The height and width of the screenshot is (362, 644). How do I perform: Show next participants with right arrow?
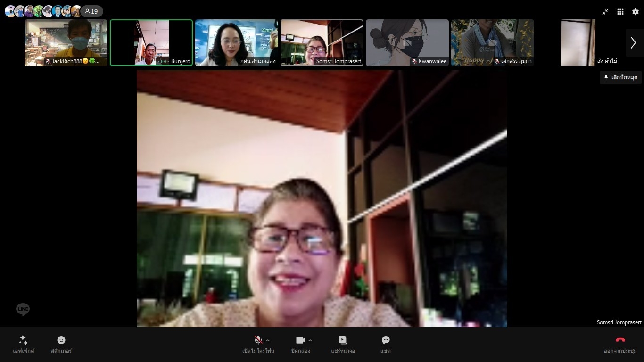point(633,43)
